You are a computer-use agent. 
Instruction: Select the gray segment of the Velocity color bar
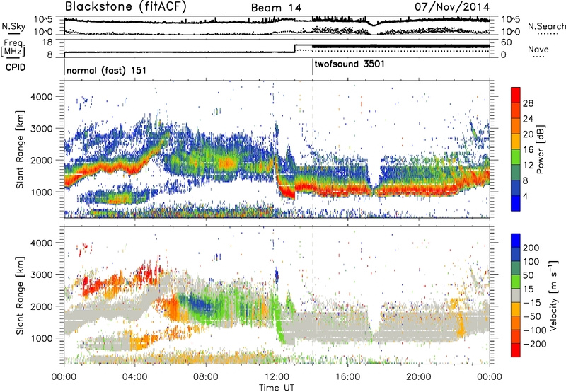point(516,295)
